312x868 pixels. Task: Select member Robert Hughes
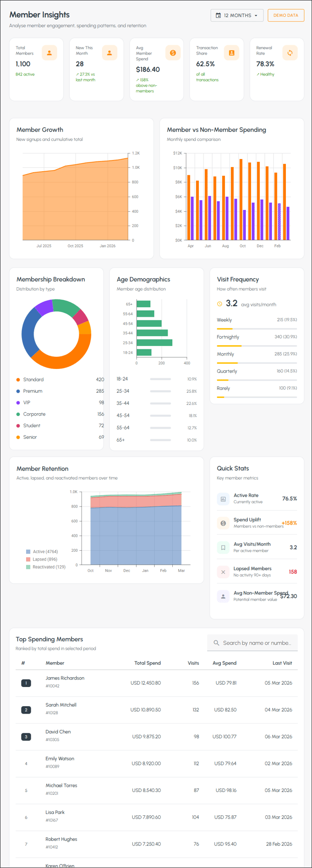[61, 839]
